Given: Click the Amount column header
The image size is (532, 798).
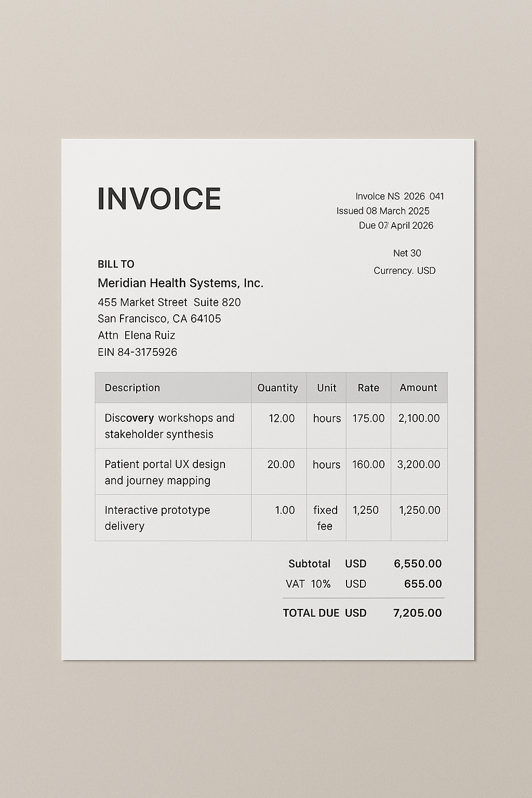Looking at the screenshot, I should pos(418,388).
